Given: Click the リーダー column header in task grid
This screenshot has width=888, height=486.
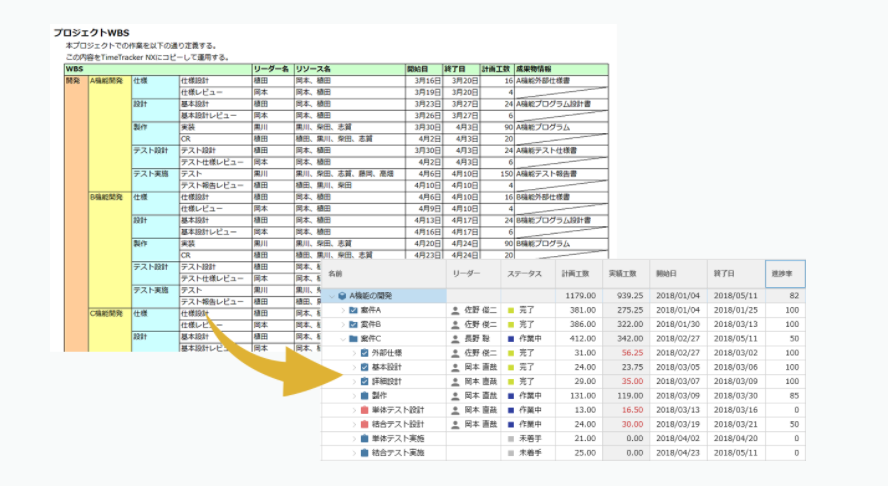Looking at the screenshot, I should click(x=473, y=274).
